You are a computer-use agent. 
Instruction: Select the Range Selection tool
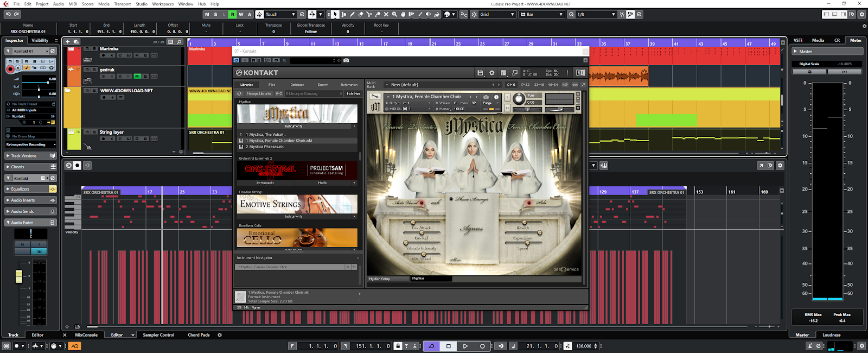pos(344,15)
